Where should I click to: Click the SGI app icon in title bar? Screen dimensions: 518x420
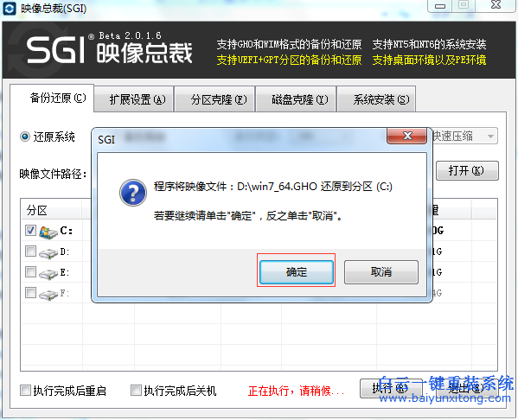tap(10, 9)
